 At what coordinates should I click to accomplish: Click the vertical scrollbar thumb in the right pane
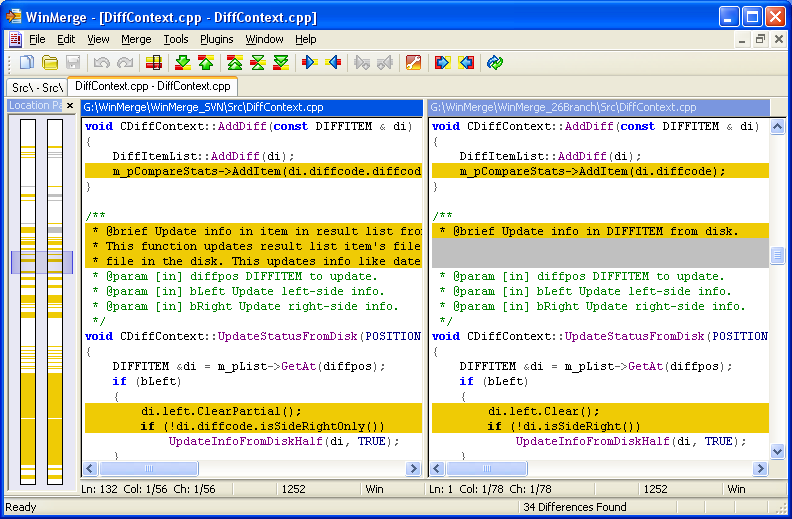[777, 257]
